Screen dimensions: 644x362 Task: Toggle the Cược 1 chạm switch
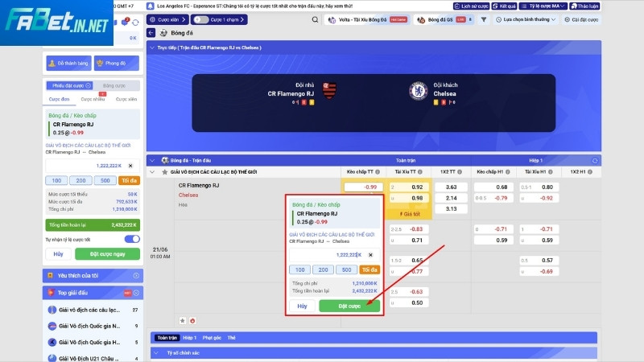pyautogui.click(x=200, y=19)
